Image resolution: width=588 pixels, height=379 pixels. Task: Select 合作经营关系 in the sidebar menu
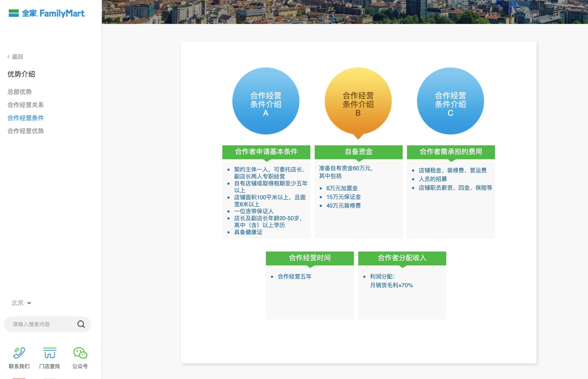pyautogui.click(x=26, y=105)
